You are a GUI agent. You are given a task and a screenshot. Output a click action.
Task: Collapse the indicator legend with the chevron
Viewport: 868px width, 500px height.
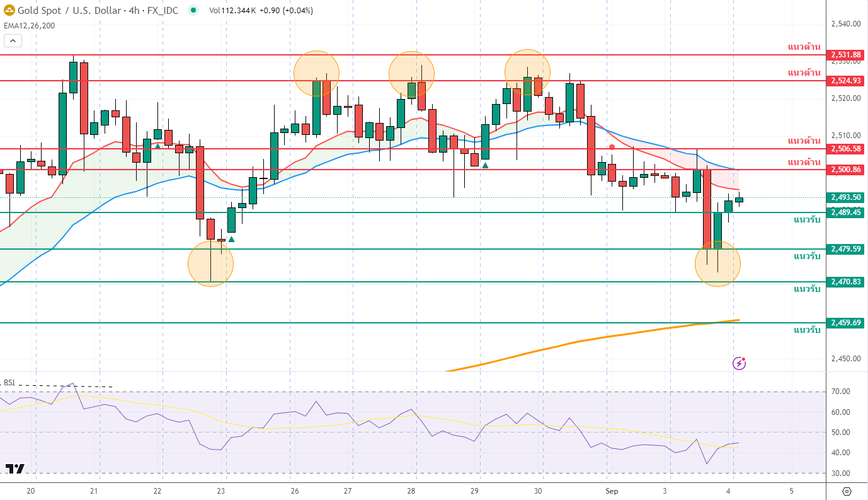tap(13, 41)
